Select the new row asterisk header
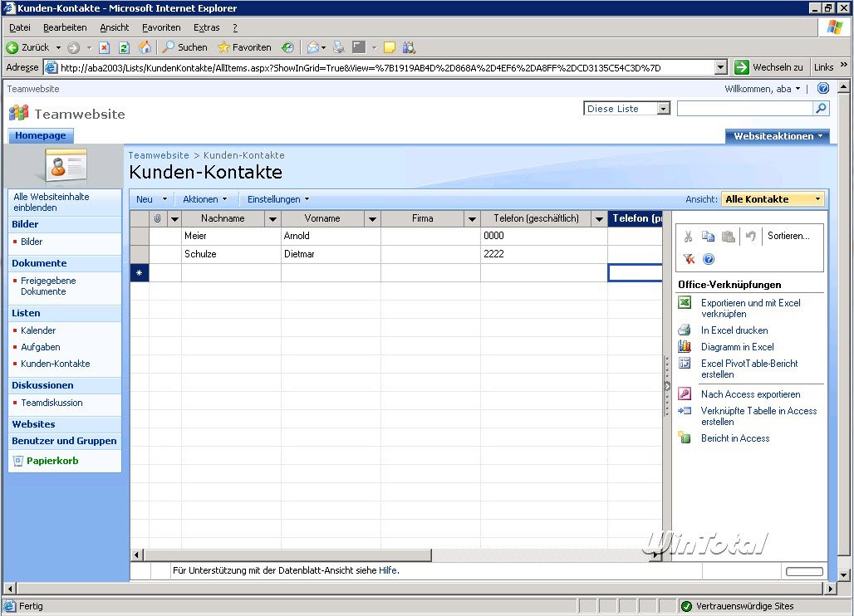854x616 pixels. (140, 272)
